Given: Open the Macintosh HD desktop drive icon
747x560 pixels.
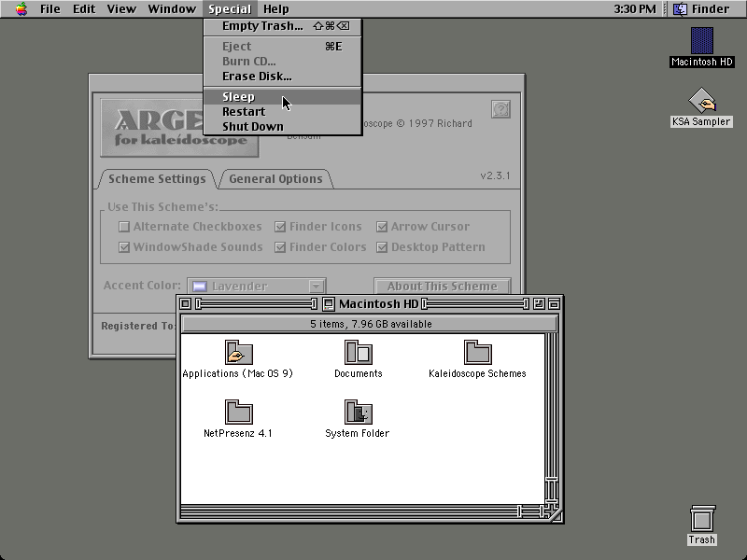Looking at the screenshot, I should pyautogui.click(x=702, y=40).
